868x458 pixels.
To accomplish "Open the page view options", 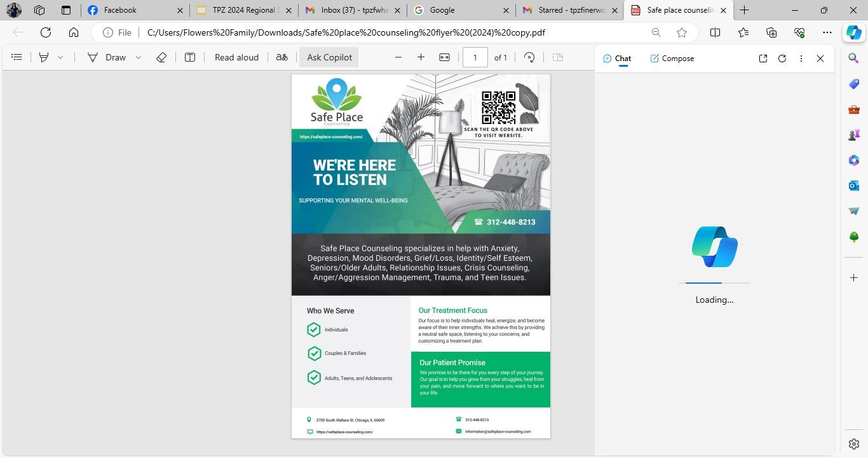I will pyautogui.click(x=558, y=57).
